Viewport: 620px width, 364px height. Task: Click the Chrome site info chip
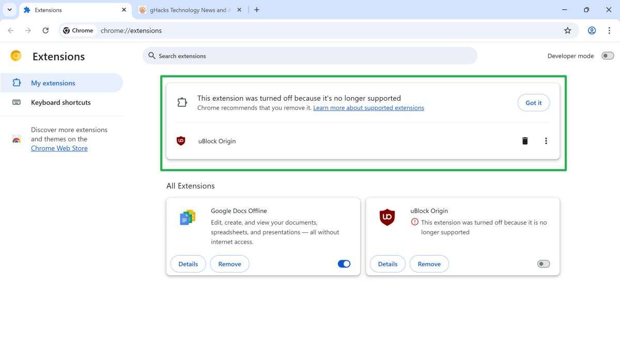[x=79, y=30]
